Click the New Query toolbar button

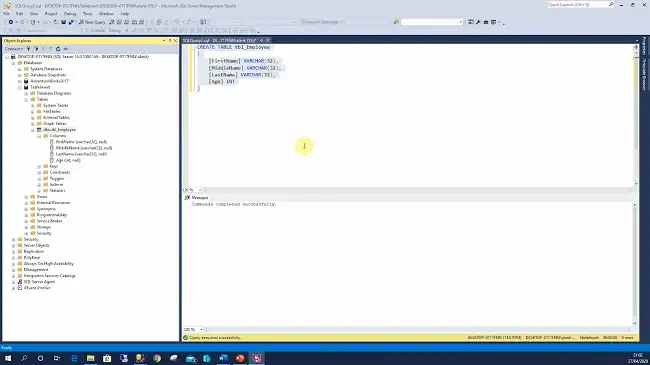(92, 22)
